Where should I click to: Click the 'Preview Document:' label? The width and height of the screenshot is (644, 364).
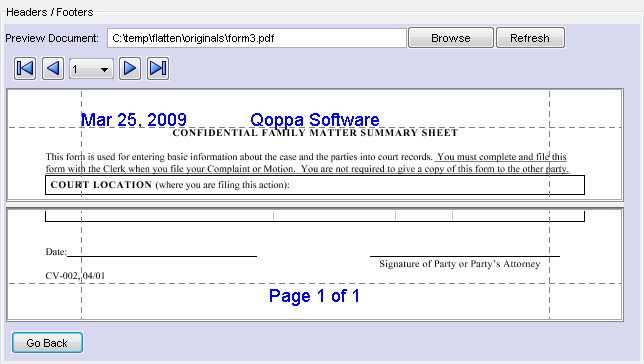[52, 38]
